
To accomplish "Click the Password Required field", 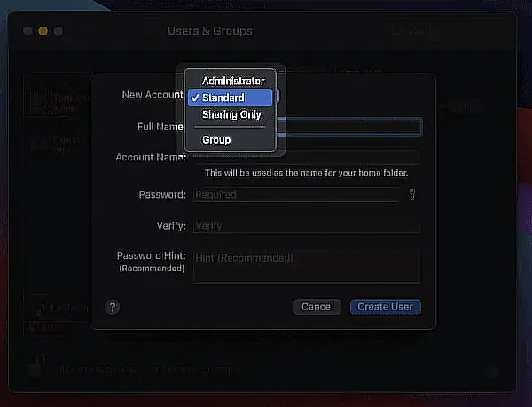I will tap(296, 195).
